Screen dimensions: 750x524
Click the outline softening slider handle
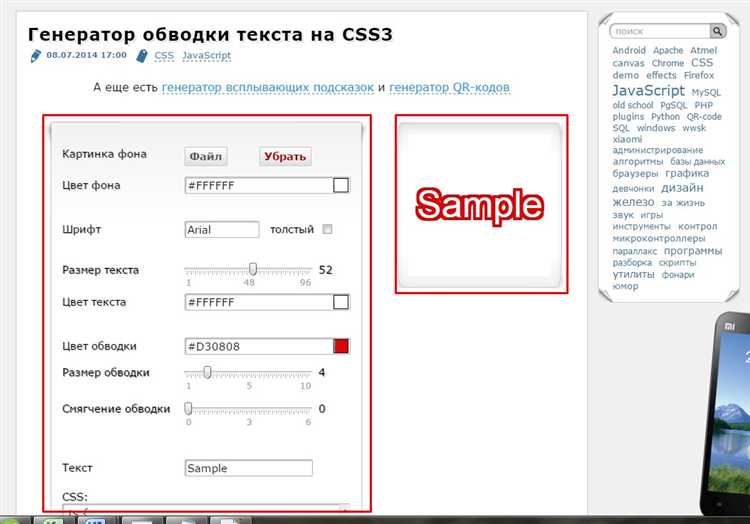(x=188, y=408)
